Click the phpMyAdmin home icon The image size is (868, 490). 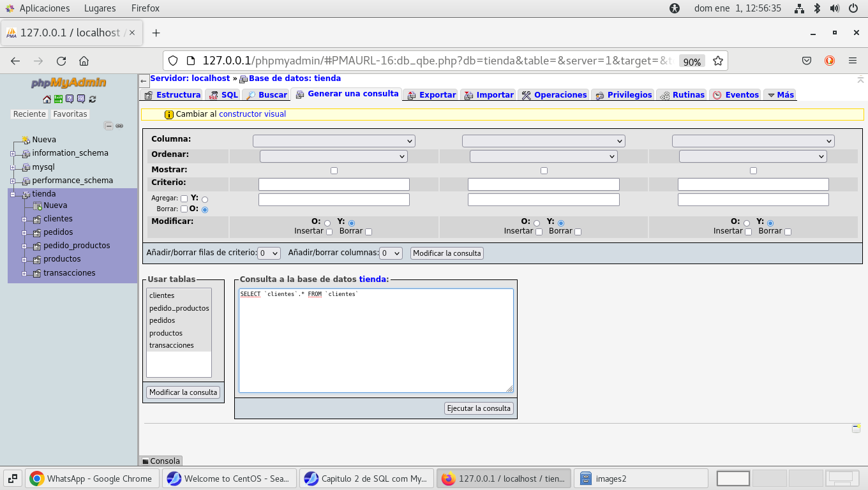point(47,99)
